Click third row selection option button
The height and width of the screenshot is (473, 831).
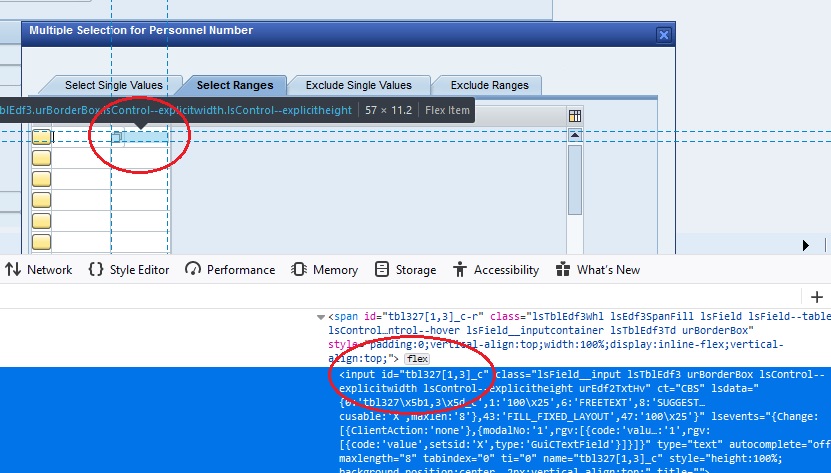pos(41,179)
